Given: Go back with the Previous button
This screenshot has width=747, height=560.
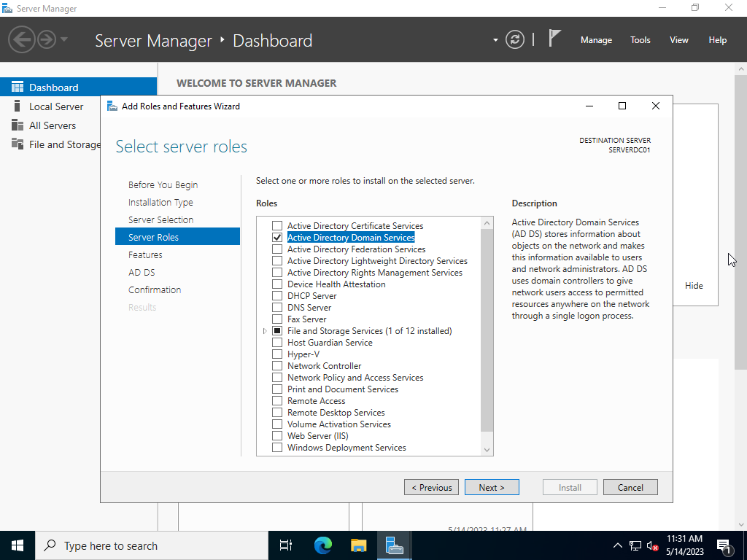Looking at the screenshot, I should [x=432, y=487].
